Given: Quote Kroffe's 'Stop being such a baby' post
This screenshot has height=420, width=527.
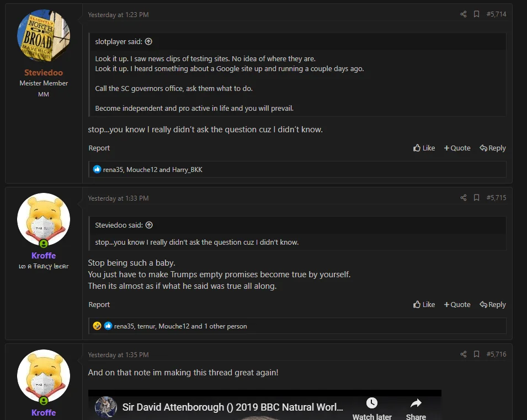Looking at the screenshot, I should (457, 304).
